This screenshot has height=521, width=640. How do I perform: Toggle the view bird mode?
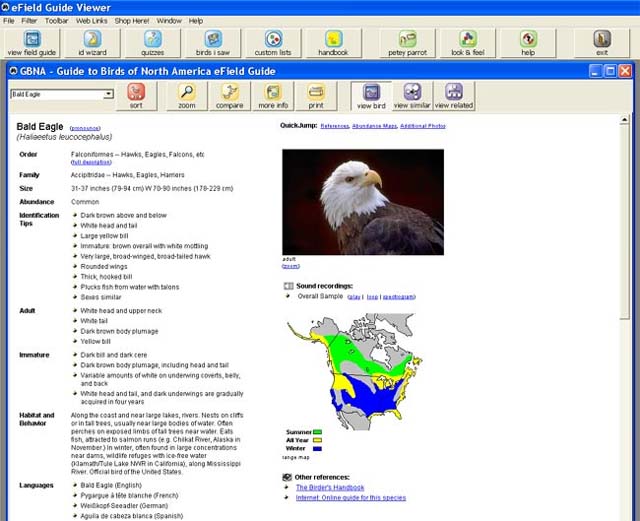[370, 96]
